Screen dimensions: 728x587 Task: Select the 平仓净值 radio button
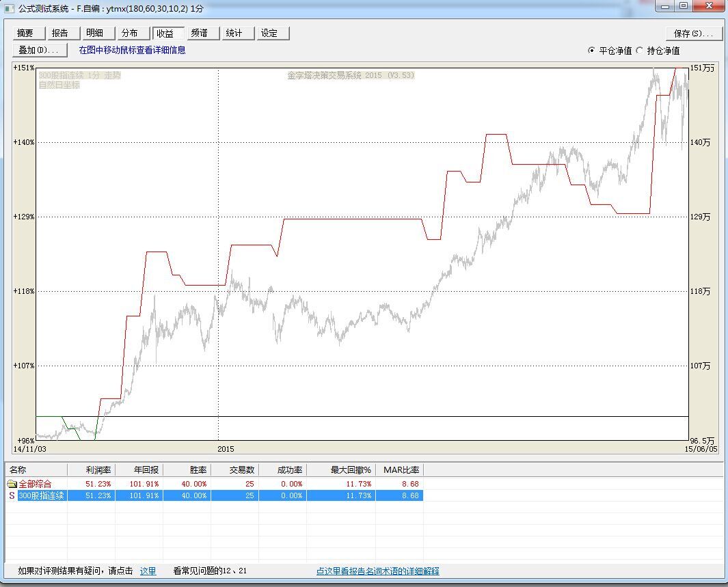(592, 51)
